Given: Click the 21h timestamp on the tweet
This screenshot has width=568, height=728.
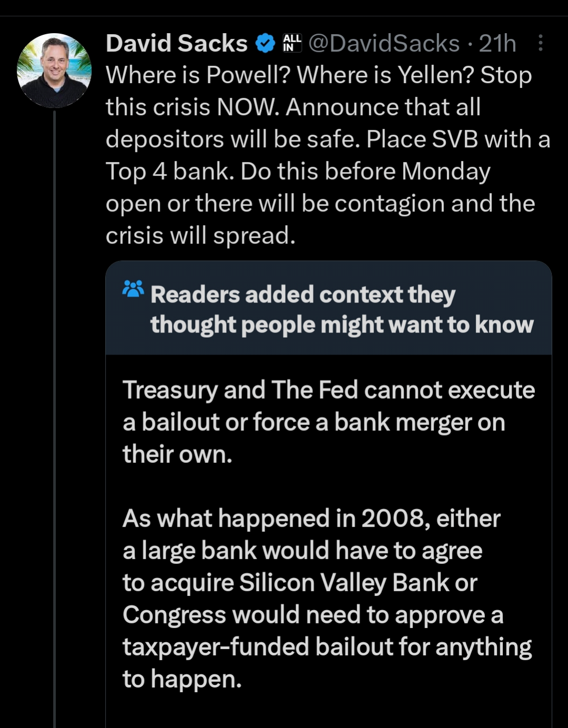Looking at the screenshot, I should (497, 43).
